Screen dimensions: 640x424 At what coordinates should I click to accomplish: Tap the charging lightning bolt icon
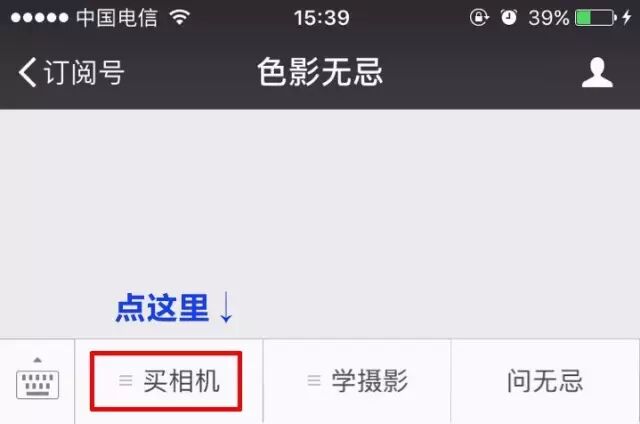(x=627, y=18)
